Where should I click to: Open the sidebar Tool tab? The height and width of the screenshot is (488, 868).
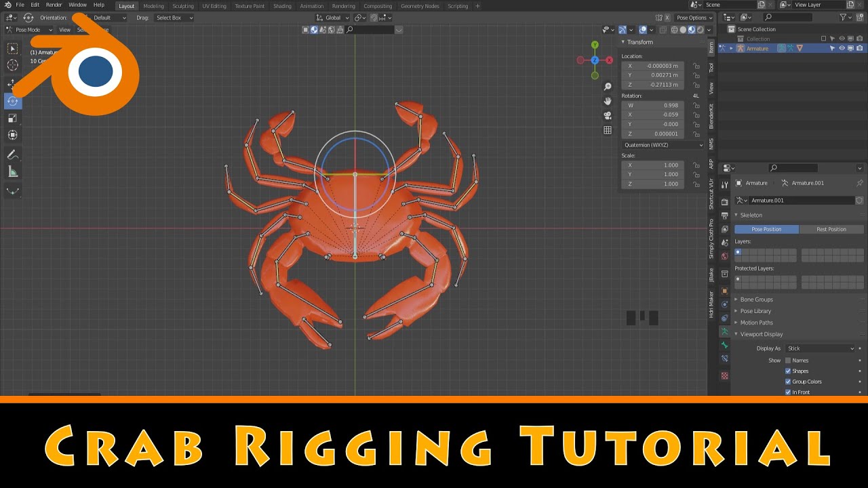coord(711,68)
